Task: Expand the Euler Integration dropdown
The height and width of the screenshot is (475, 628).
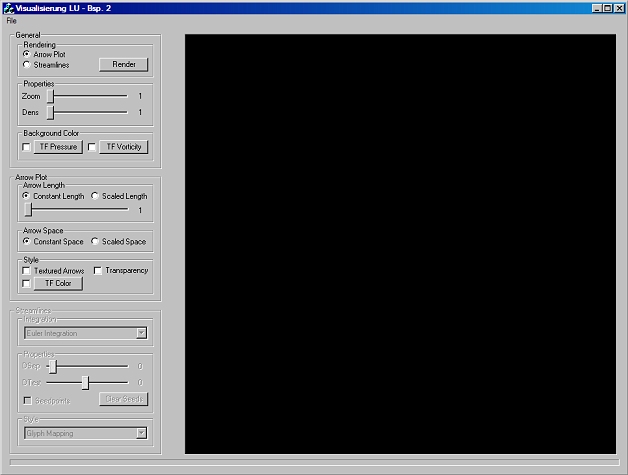Action: pos(142,333)
